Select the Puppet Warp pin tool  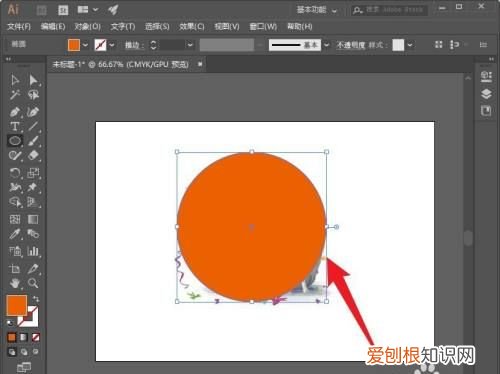(x=33, y=187)
